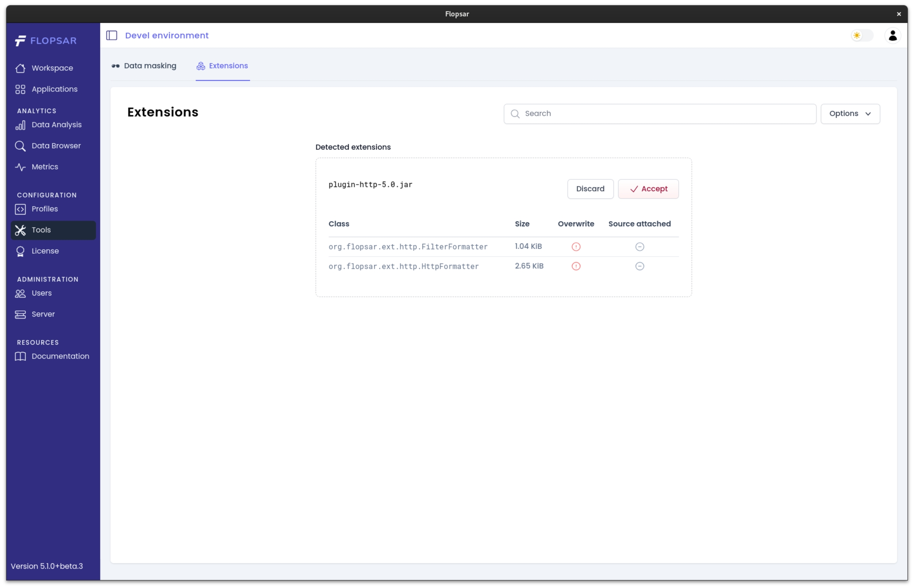Image resolution: width=914 pixels, height=588 pixels.
Task: Select the Extensions tab
Action: pyautogui.click(x=222, y=66)
